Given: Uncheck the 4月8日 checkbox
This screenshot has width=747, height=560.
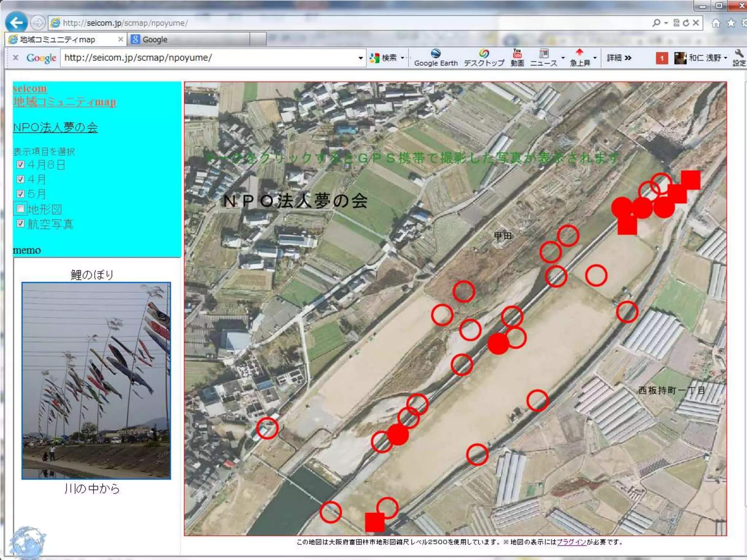Looking at the screenshot, I should [20, 164].
